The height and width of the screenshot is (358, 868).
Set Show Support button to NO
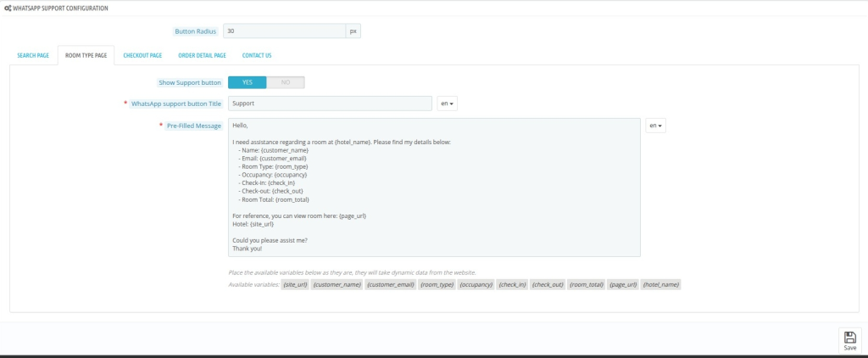pyautogui.click(x=286, y=82)
